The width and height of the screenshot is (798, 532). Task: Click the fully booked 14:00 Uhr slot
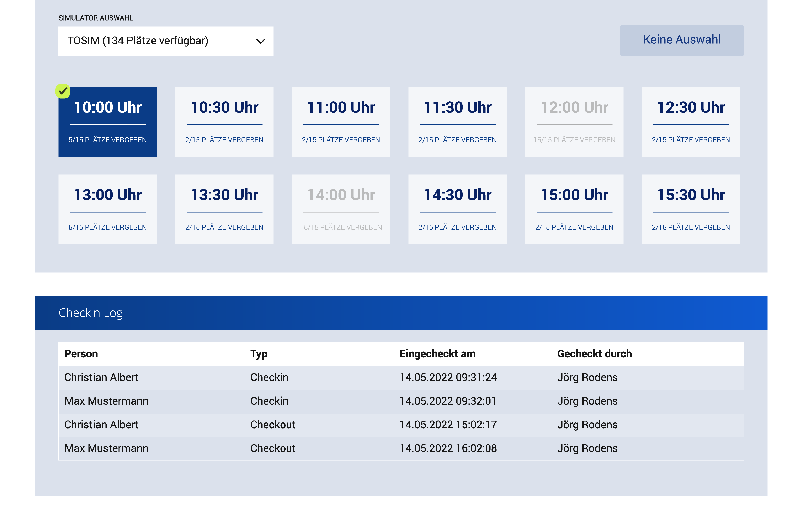click(x=341, y=209)
